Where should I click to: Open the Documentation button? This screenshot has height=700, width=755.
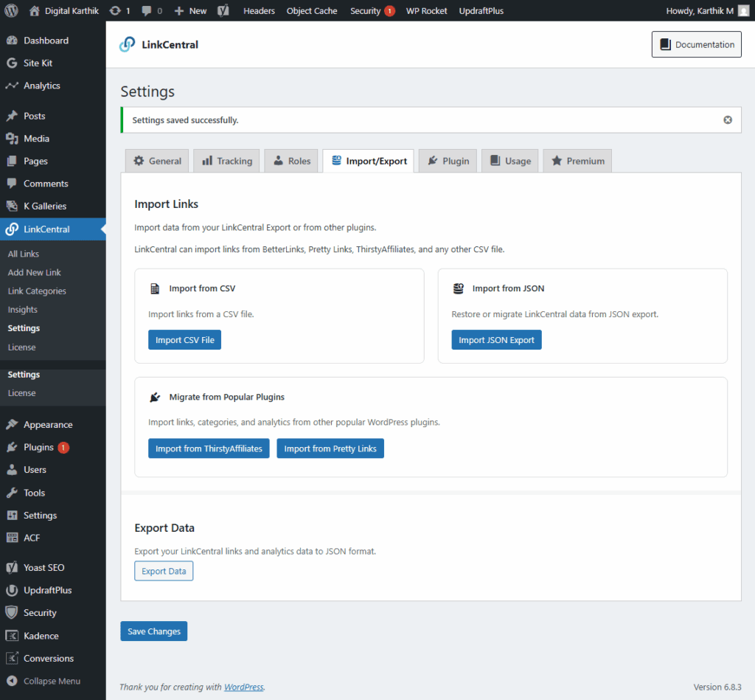click(x=696, y=44)
